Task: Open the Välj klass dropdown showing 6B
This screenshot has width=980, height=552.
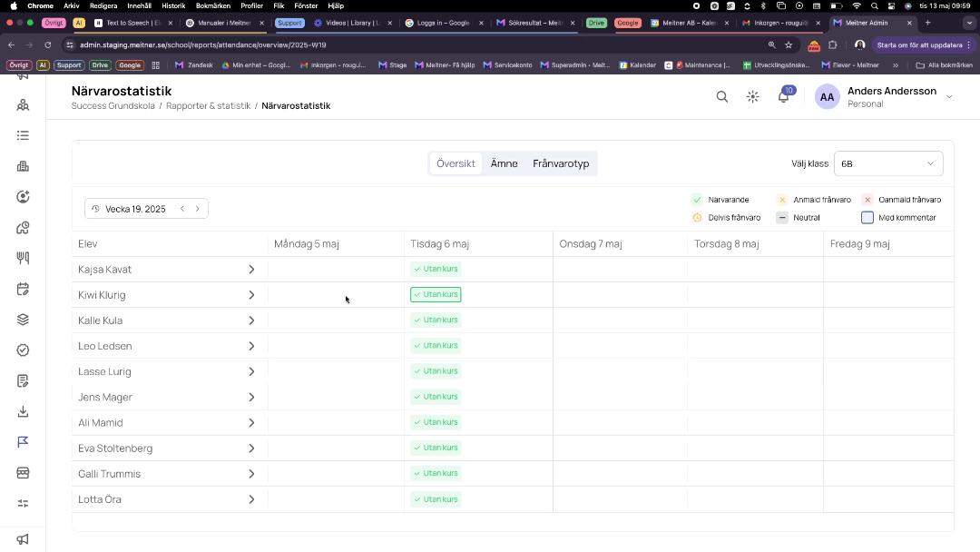Action: [888, 163]
